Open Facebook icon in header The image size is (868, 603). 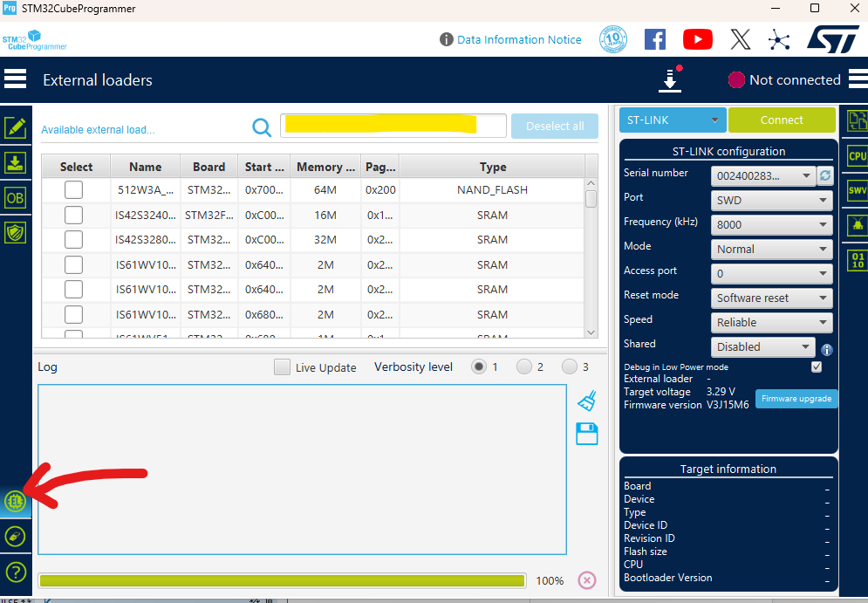655,39
